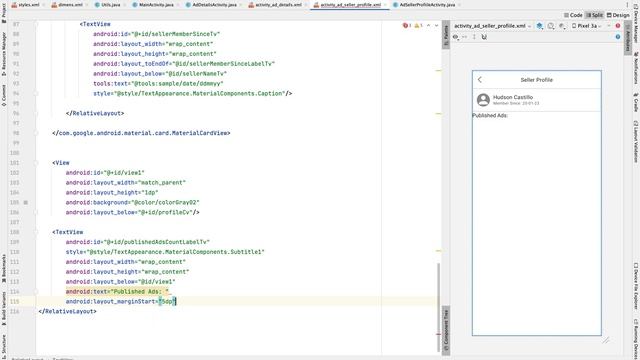Screen dimensions: 640x360
Task: Place cursor on the layout_marginStart line
Action: pos(121,302)
